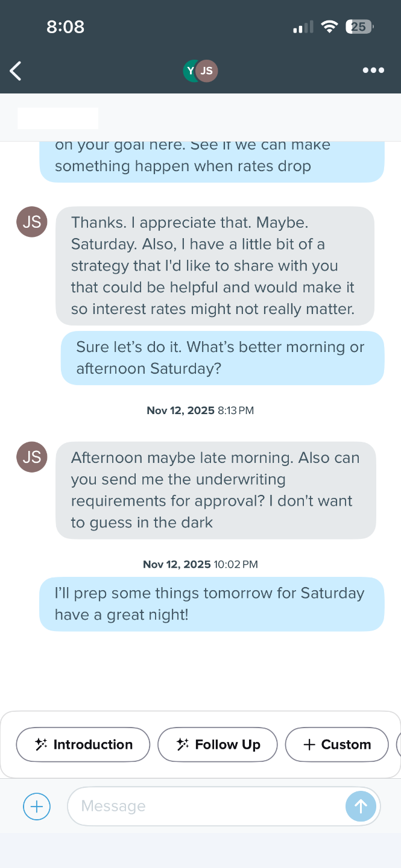
Task: Select the Follow Up AI template button
Action: 218,744
